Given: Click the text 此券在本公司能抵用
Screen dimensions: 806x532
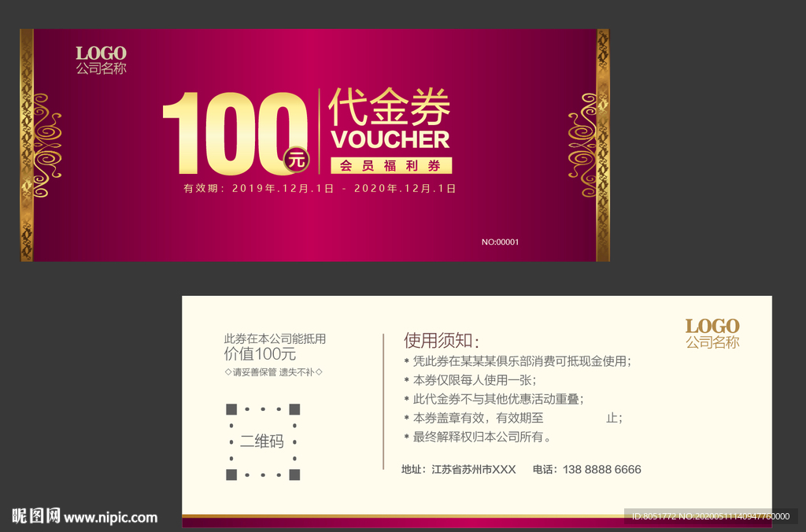Looking at the screenshot, I should point(275,338).
